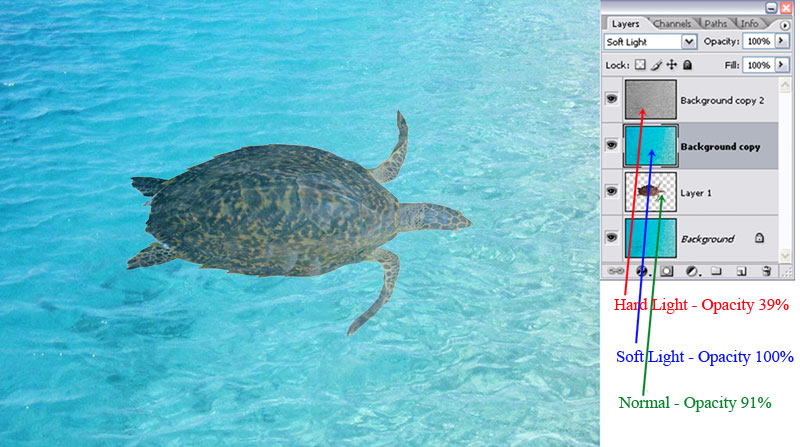Select the Background copy layer thumbnail
The image size is (800, 447).
point(651,145)
